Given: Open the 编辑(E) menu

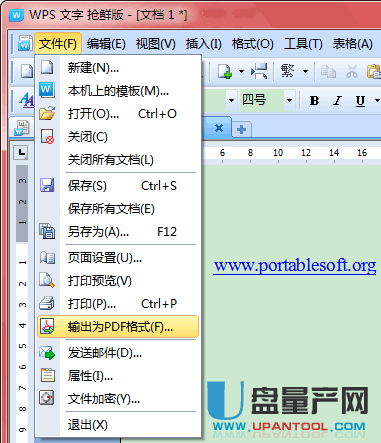Looking at the screenshot, I should click(x=106, y=44).
